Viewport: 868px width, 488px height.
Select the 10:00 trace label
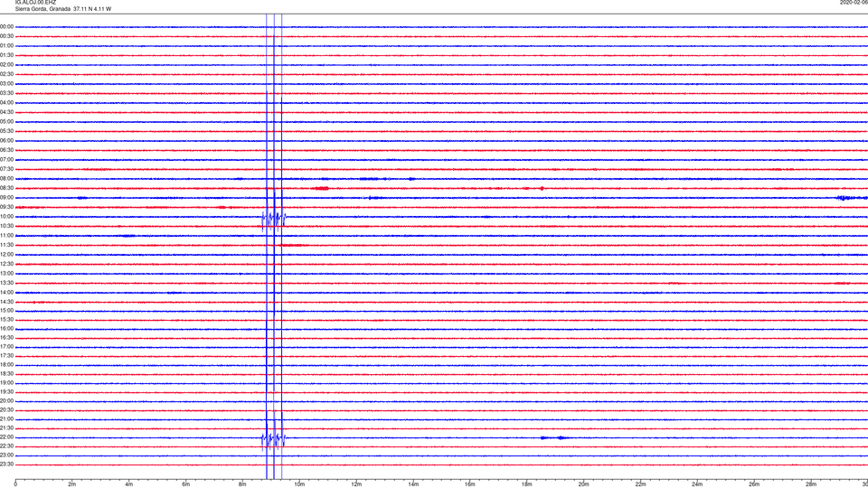click(x=6, y=216)
